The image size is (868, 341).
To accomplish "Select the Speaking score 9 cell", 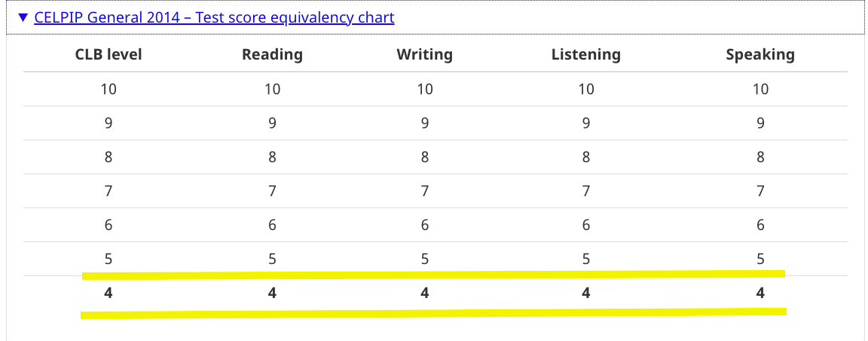I will pos(760,123).
